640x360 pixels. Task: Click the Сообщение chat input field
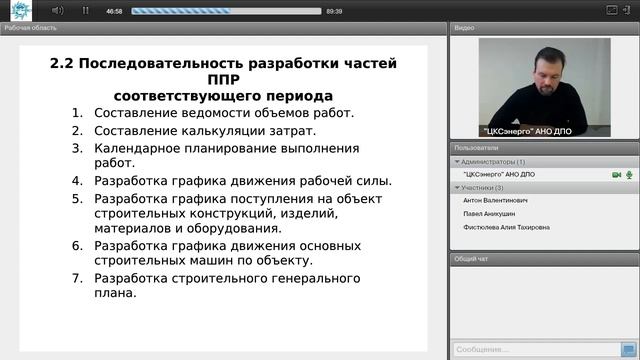[536, 349]
